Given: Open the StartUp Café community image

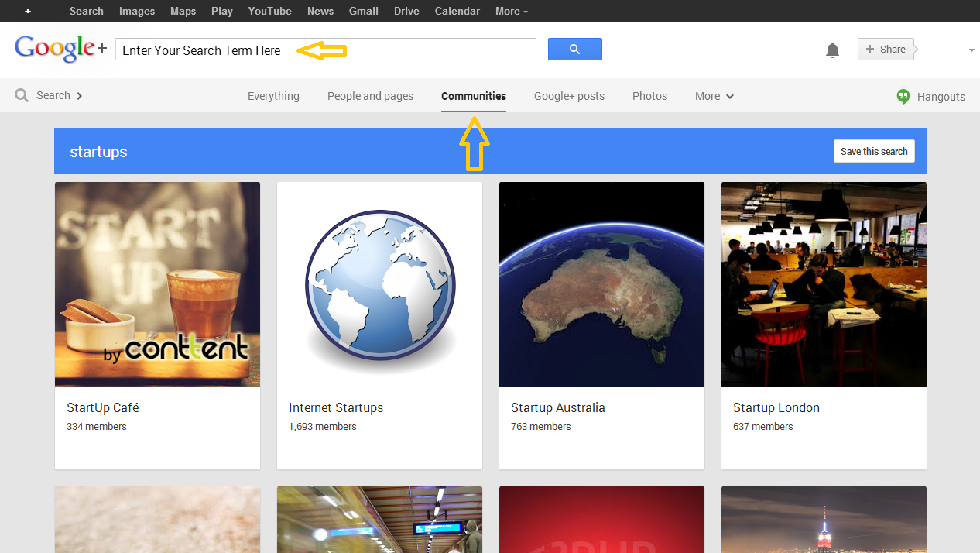Looking at the screenshot, I should 157,284.
